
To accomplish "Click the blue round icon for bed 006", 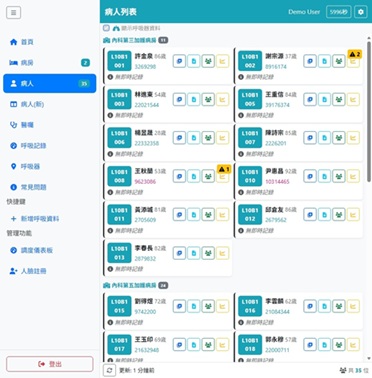I will (x=179, y=138).
